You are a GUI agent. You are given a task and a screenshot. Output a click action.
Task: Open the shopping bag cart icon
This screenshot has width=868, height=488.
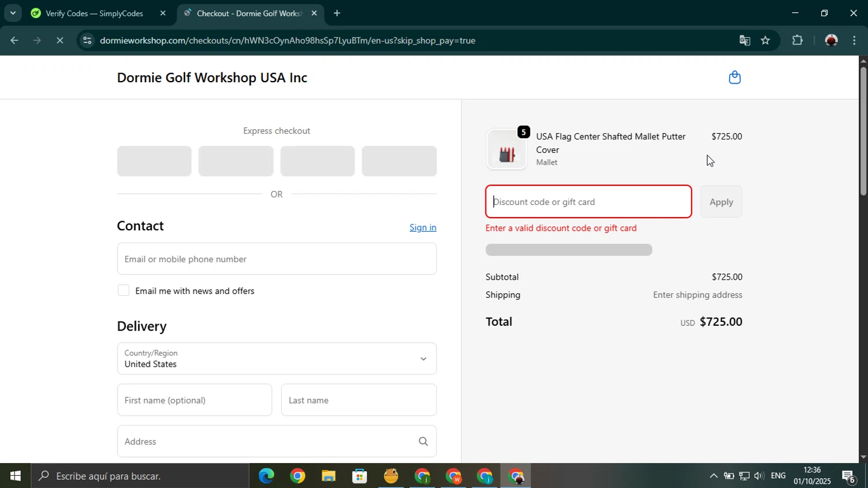pyautogui.click(x=734, y=78)
